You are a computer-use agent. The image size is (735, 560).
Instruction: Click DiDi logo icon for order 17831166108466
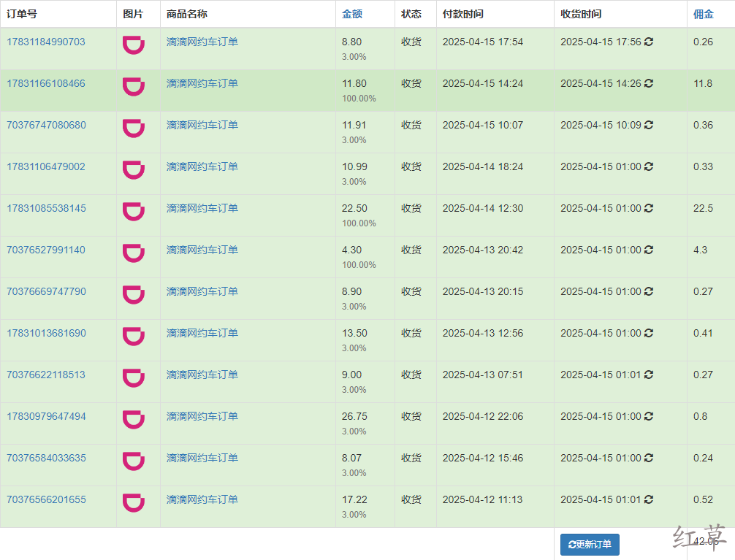[x=134, y=87]
